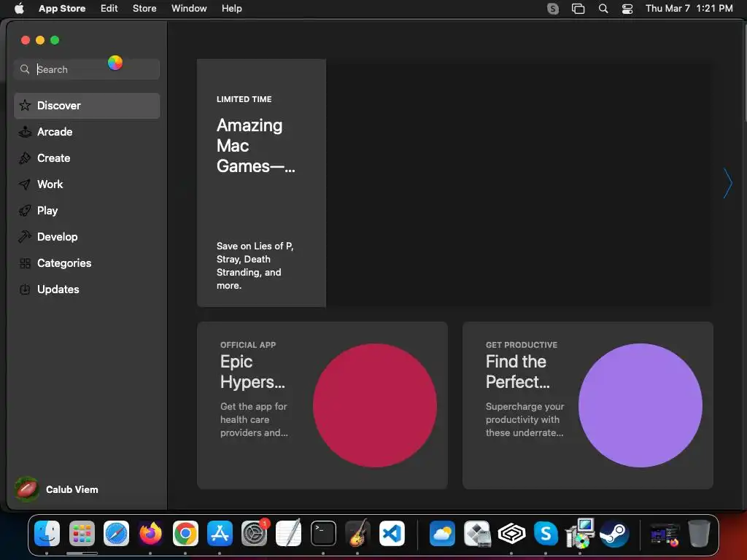Screen dimensions: 747x560
Task: Open the App Store menu
Action: point(62,8)
